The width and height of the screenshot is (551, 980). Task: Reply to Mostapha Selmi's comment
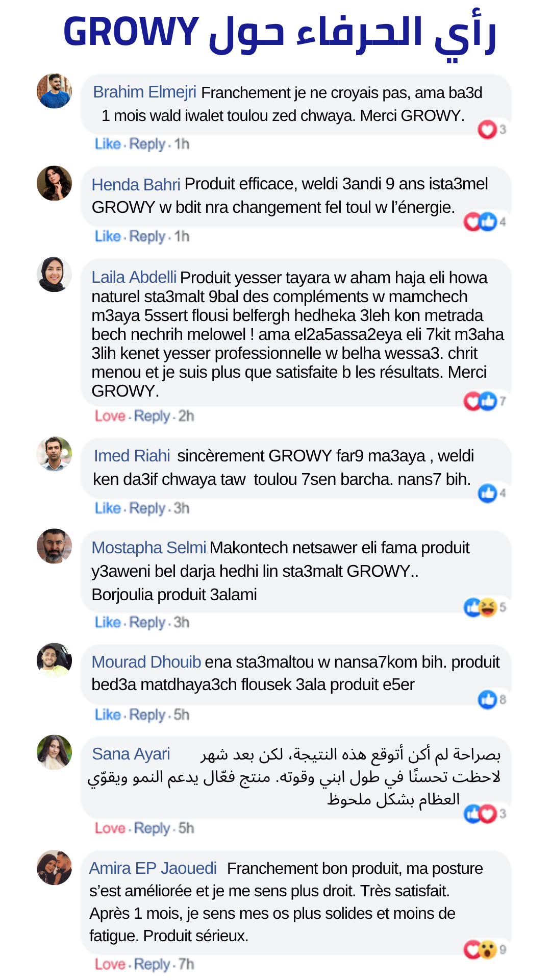click(147, 622)
